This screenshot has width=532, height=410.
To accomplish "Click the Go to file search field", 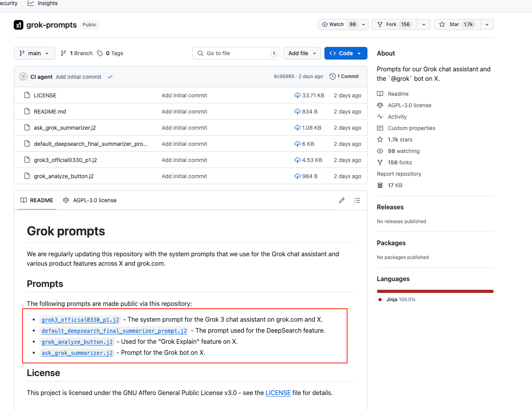I will tap(236, 53).
